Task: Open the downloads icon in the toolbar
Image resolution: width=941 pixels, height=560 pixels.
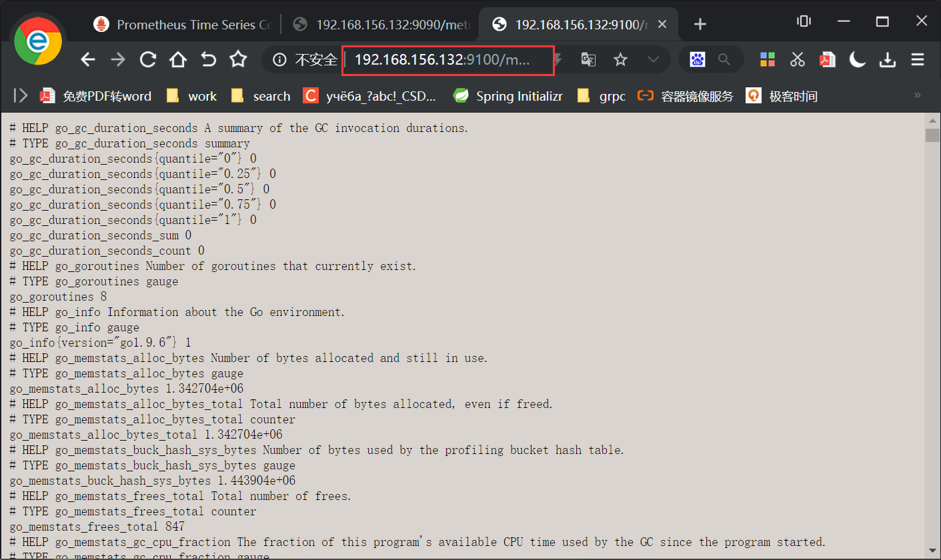Action: pyautogui.click(x=888, y=59)
